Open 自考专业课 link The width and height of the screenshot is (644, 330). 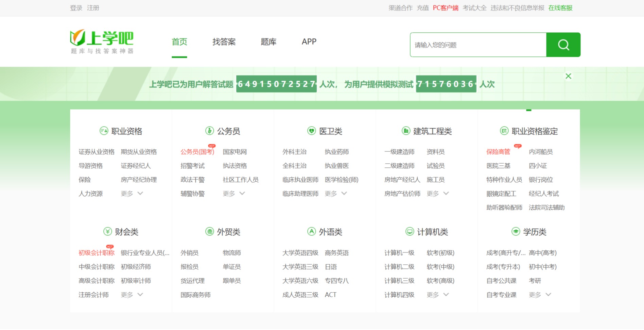click(501, 295)
